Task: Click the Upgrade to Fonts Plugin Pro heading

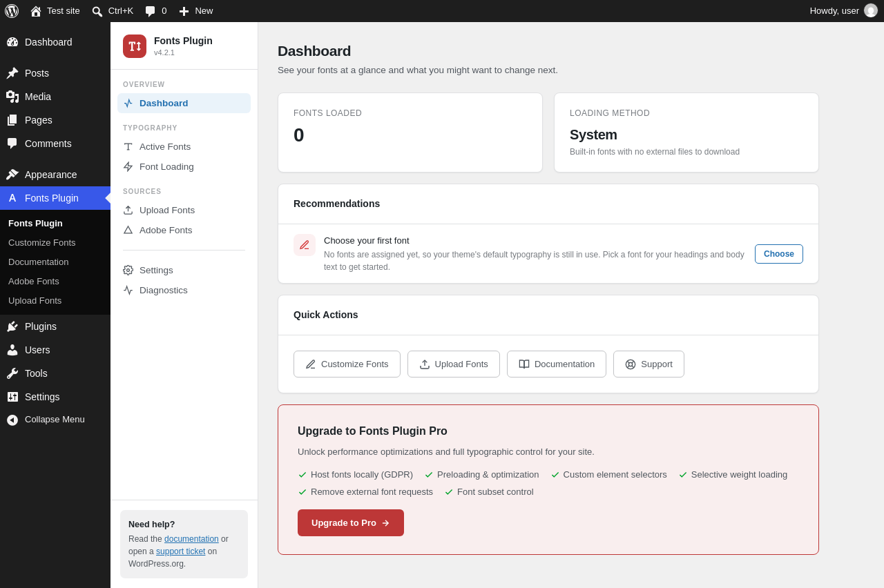Action: coord(372,431)
